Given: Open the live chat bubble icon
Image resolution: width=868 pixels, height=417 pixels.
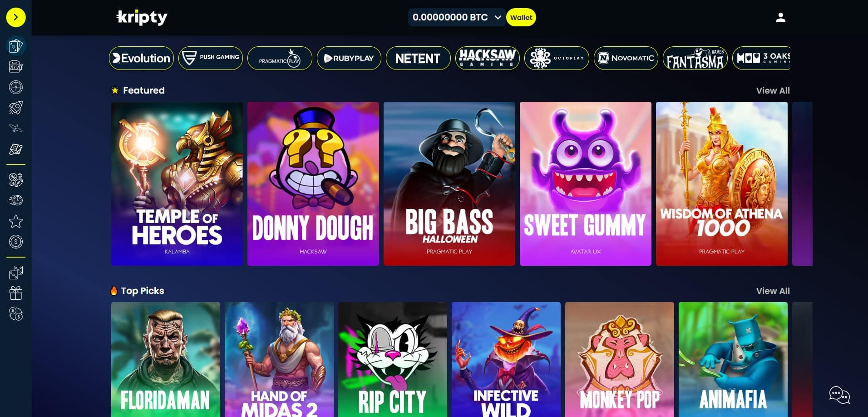Looking at the screenshot, I should click(839, 395).
